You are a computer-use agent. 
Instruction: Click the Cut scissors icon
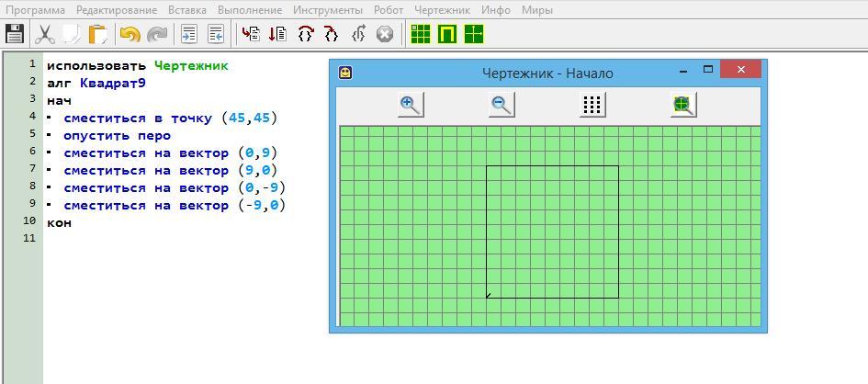[x=44, y=34]
